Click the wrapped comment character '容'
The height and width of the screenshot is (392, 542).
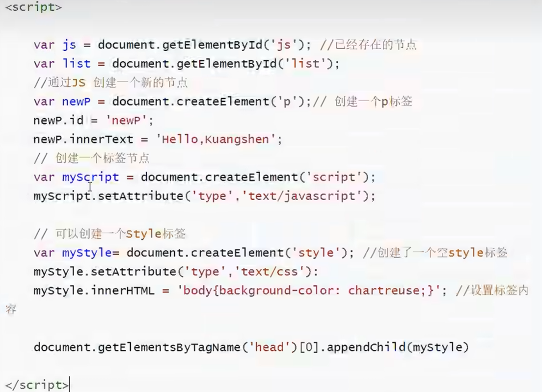(11, 309)
